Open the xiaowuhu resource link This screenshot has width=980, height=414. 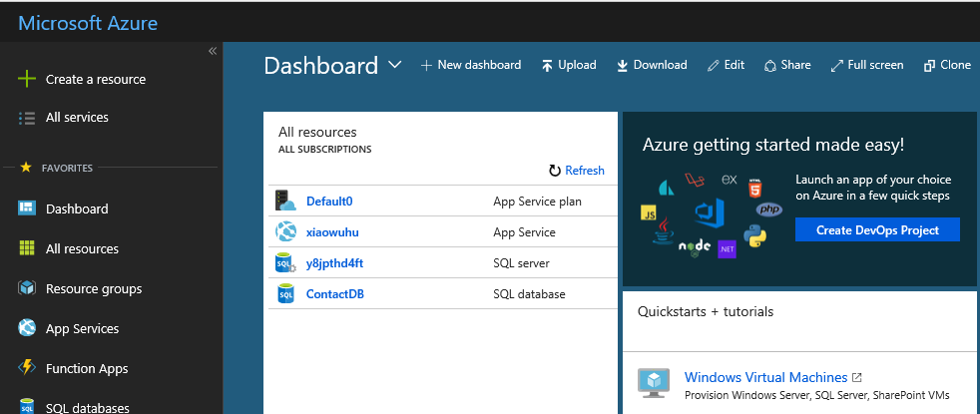point(332,232)
